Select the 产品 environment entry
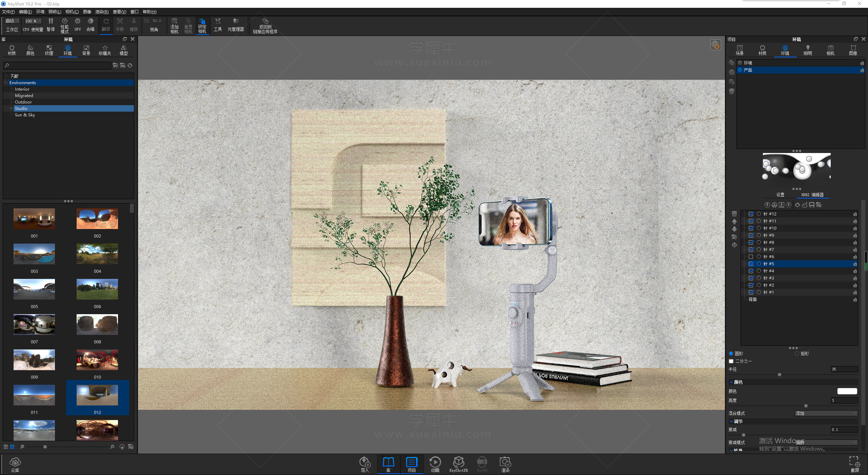 pos(801,70)
